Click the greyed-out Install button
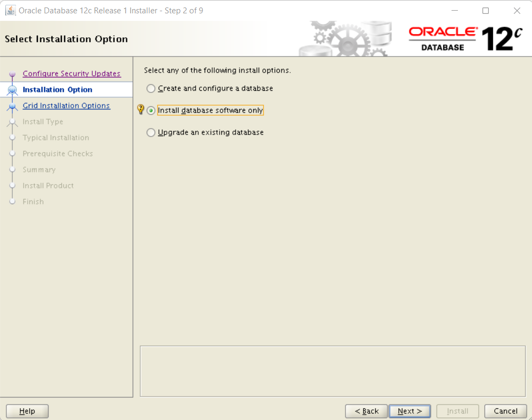Image resolution: width=532 pixels, height=420 pixels. (x=457, y=411)
